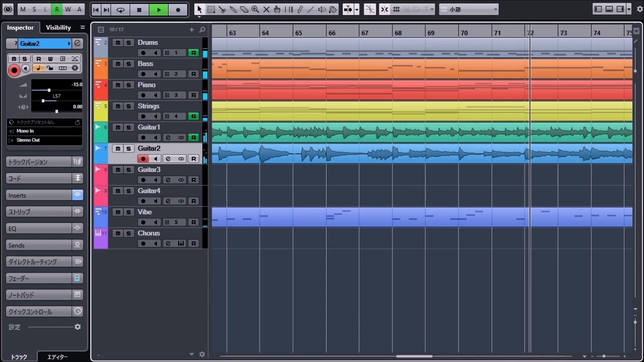
Task: Activate the Zoom magnifier tool
Action: tap(255, 10)
